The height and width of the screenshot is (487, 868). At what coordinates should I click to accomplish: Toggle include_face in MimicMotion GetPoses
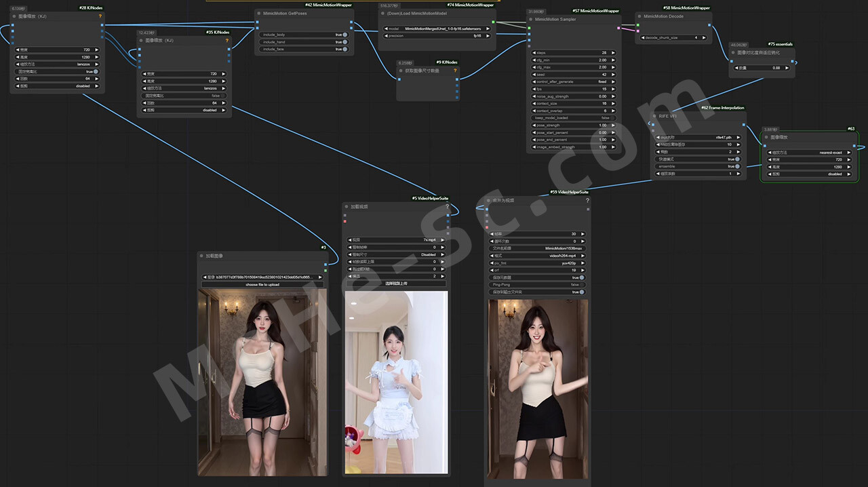pyautogui.click(x=345, y=50)
